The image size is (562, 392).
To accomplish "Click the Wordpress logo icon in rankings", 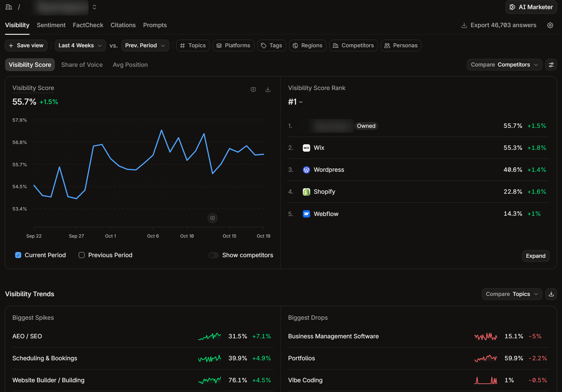I will [306, 170].
